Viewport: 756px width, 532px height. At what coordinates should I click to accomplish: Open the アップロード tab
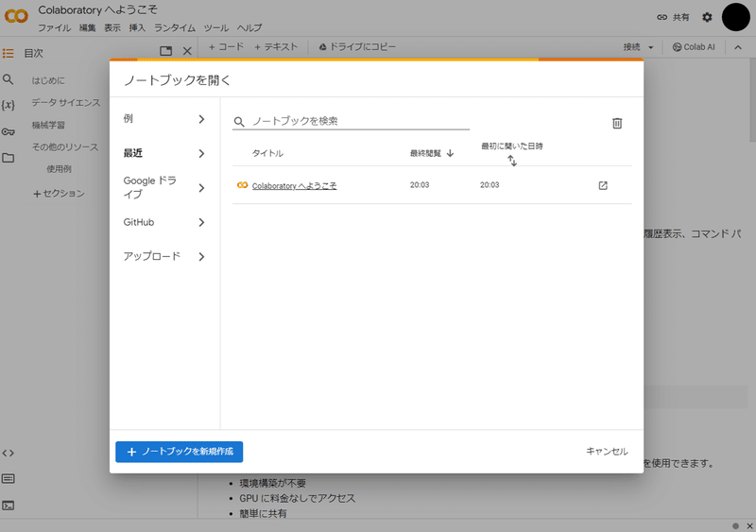click(x=164, y=257)
